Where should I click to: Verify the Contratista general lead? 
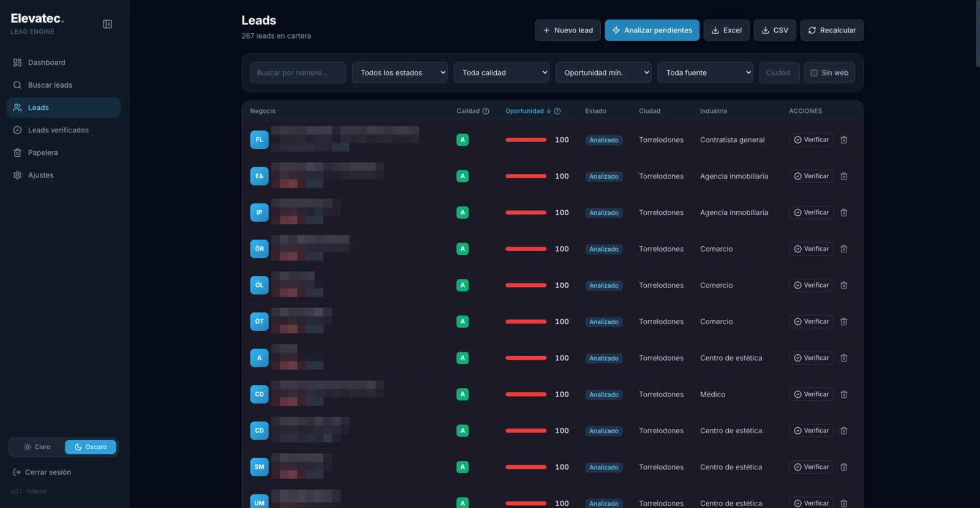coord(811,140)
